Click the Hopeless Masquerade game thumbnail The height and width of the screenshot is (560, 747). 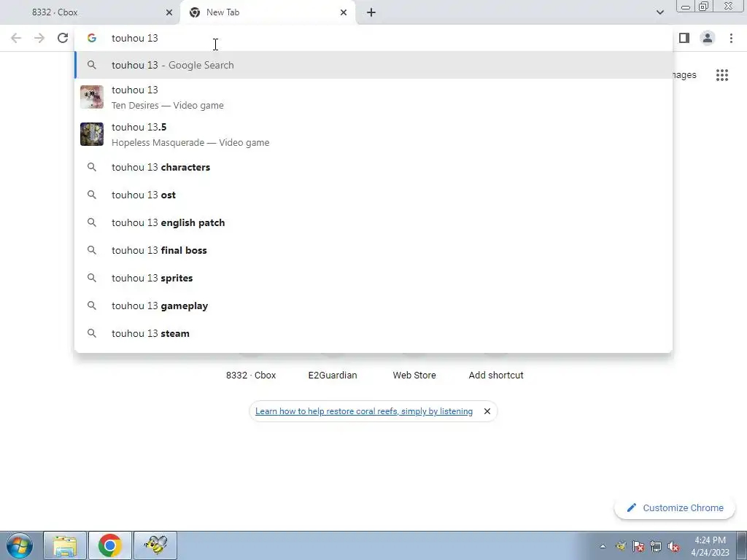[x=92, y=134]
